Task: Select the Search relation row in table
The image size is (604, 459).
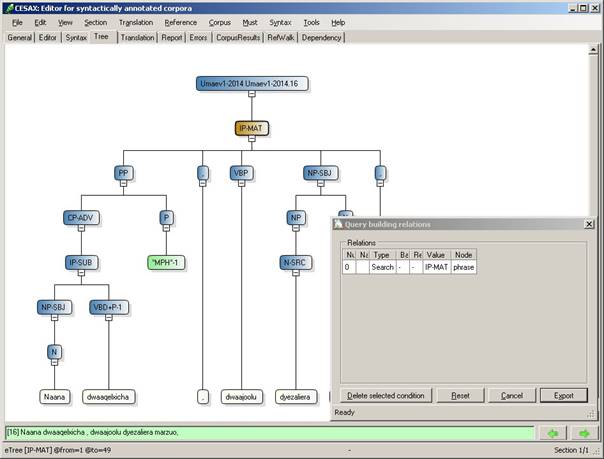Action: [409, 267]
